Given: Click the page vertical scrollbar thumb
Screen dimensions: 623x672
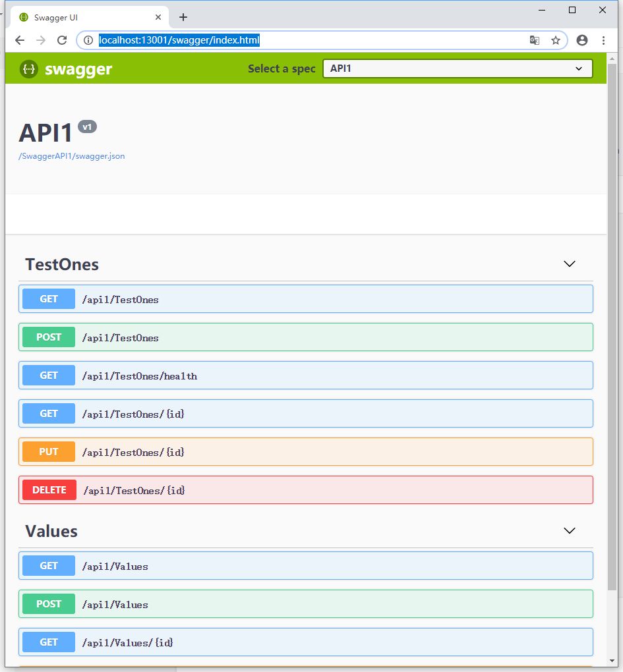Looking at the screenshot, I should pyautogui.click(x=612, y=327).
